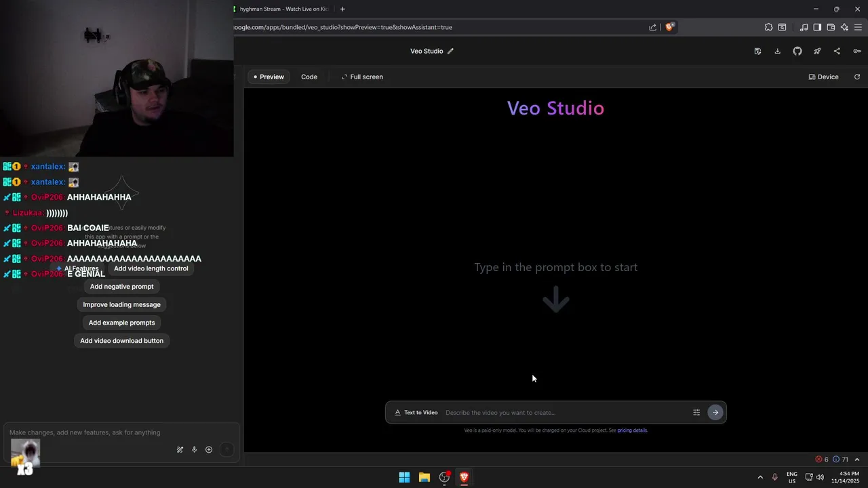Click the red errors count indicator
868x488 pixels.
822,460
